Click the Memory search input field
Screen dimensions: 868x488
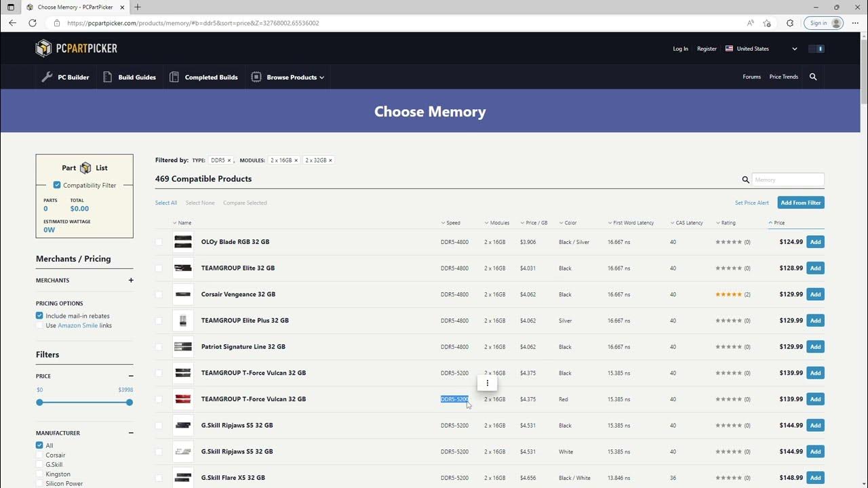788,180
